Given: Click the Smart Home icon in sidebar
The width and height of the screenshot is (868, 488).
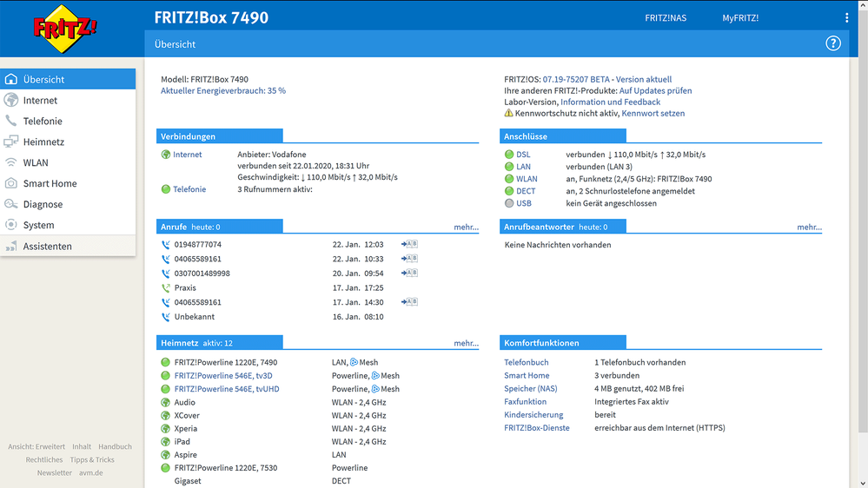Looking at the screenshot, I should pyautogui.click(x=11, y=183).
